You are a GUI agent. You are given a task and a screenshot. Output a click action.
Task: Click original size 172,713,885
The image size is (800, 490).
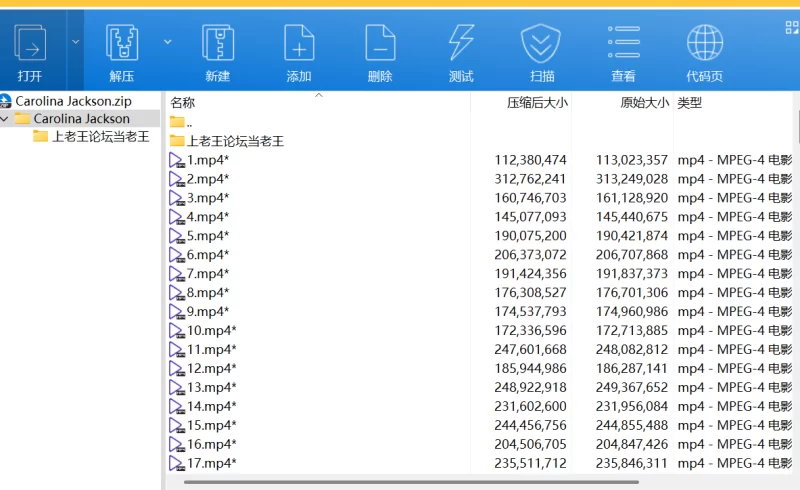[x=632, y=331]
